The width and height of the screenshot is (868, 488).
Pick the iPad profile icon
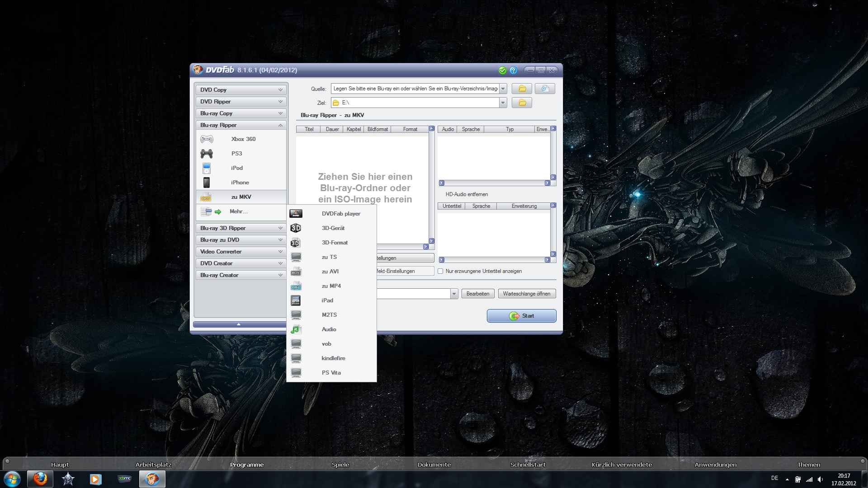tap(296, 300)
